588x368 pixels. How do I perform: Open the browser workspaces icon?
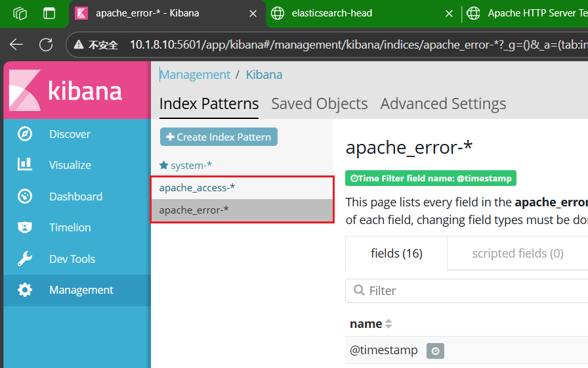click(x=20, y=14)
